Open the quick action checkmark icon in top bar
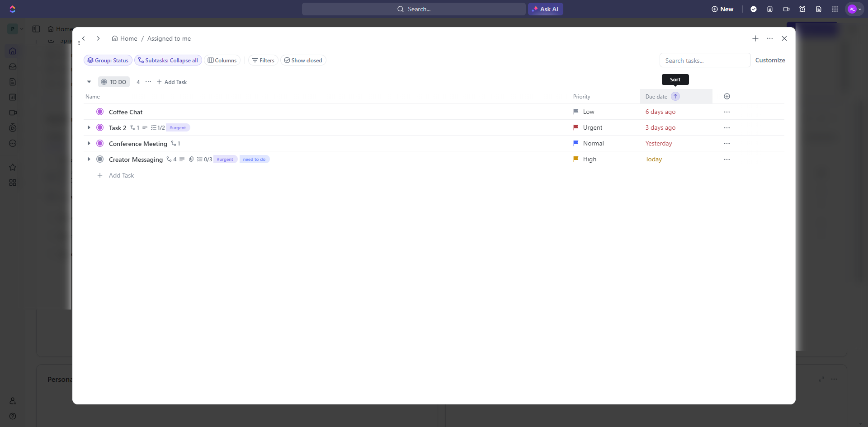 click(754, 9)
